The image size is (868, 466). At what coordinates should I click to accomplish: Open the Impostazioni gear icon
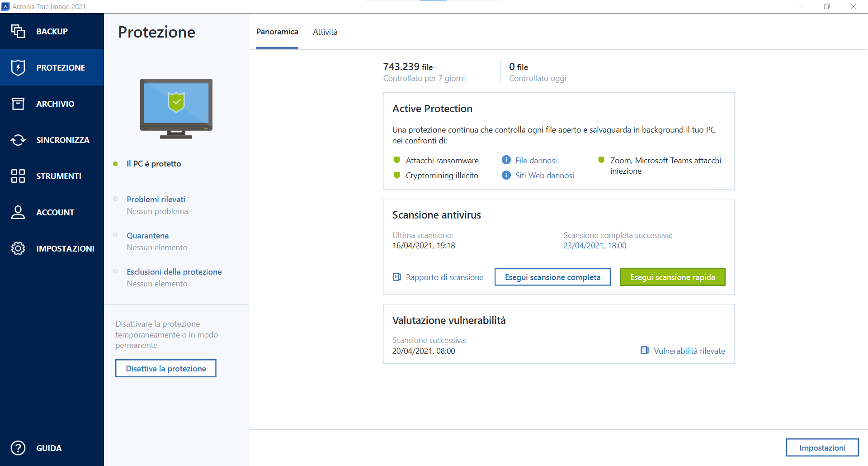point(18,248)
